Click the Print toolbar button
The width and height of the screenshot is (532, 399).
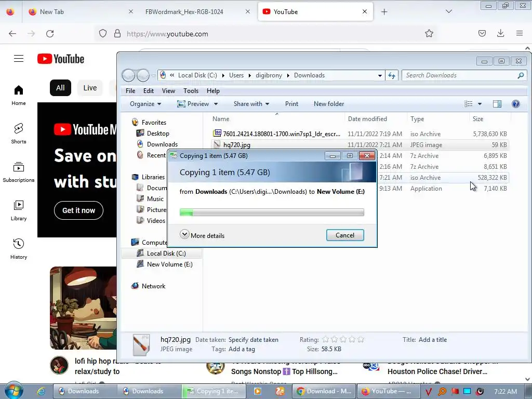coord(291,104)
